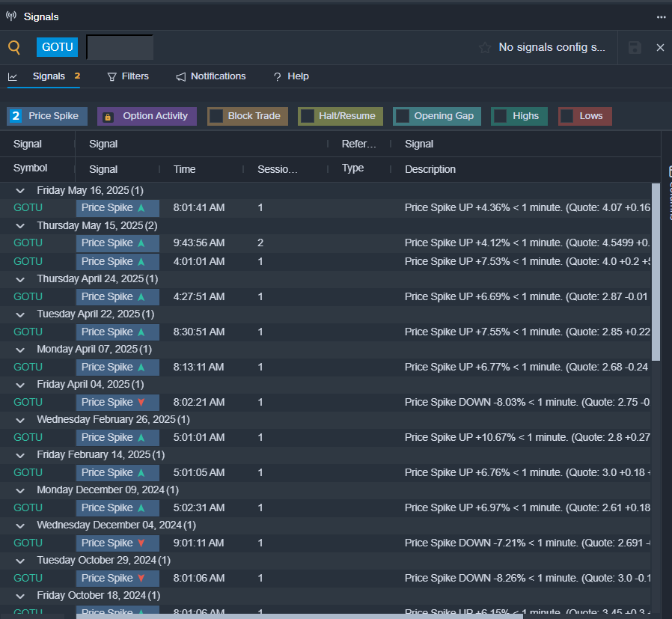Open the No signals config selector
The height and width of the screenshot is (619, 672).
pos(552,47)
